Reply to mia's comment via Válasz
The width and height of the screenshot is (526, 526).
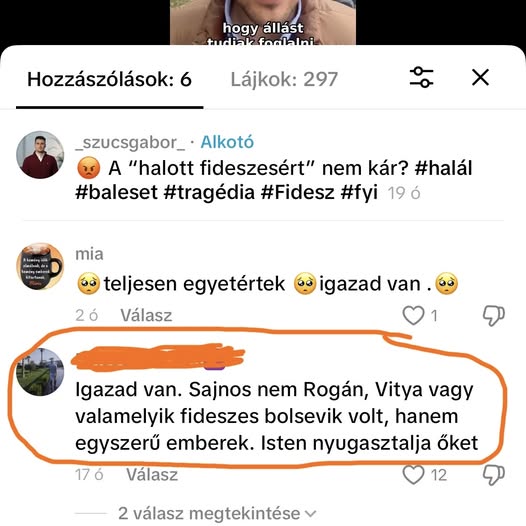(x=146, y=315)
